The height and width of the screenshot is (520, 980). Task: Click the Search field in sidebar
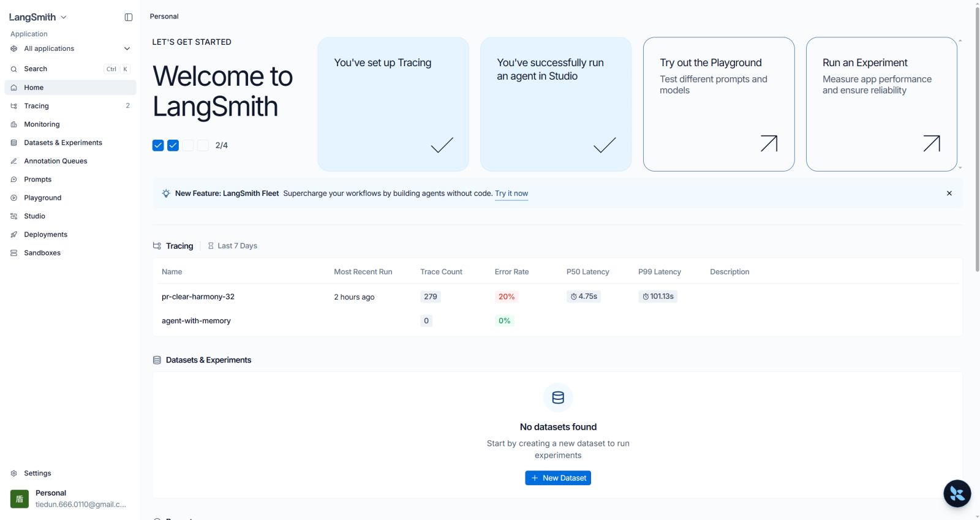[x=70, y=69]
